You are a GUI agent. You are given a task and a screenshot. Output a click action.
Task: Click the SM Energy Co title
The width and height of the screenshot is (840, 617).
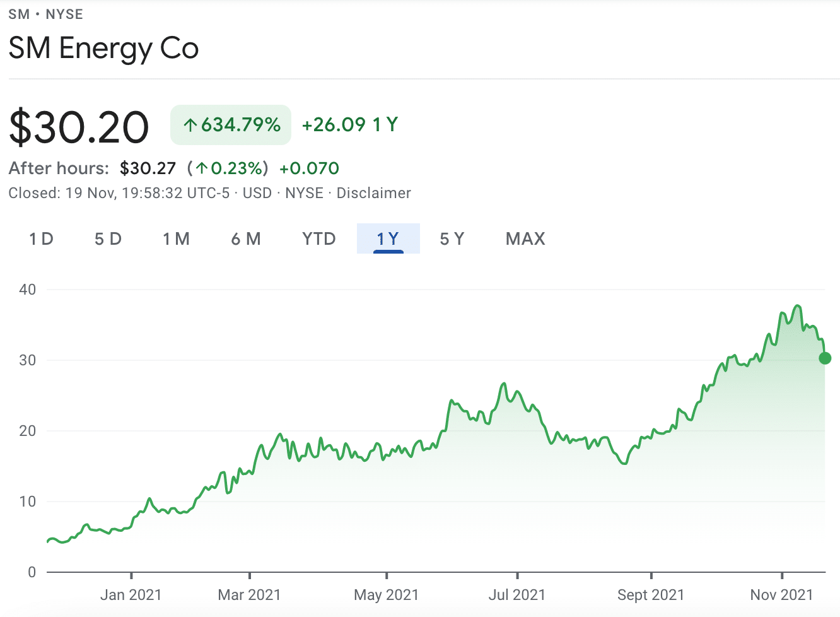pyautogui.click(x=103, y=49)
